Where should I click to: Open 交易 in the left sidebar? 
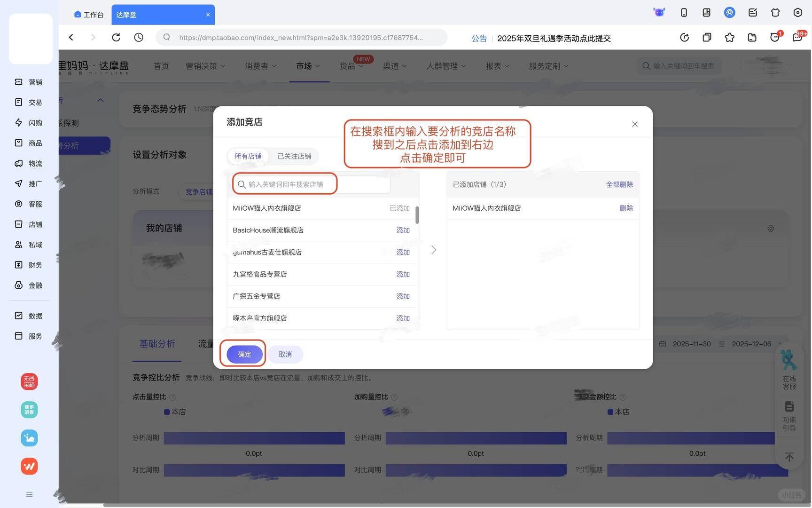coord(29,102)
